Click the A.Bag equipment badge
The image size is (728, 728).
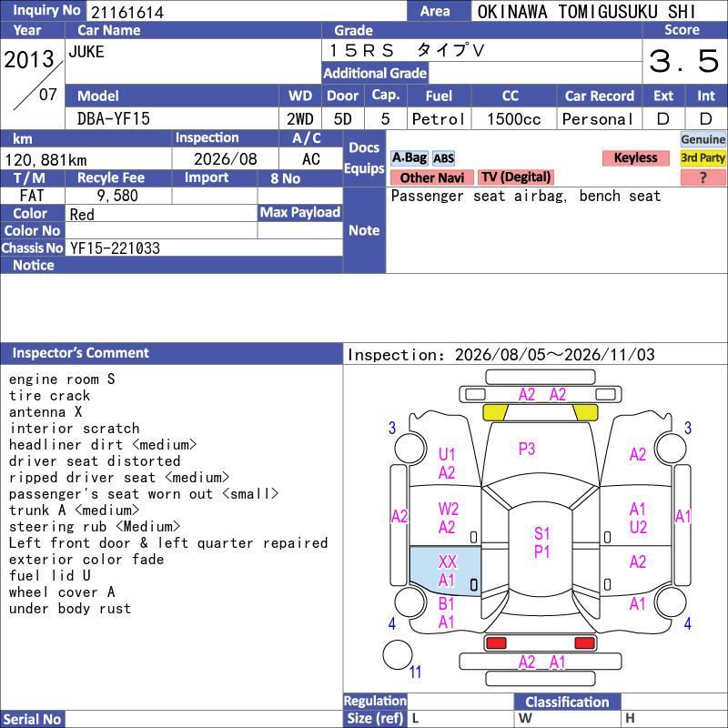409,157
